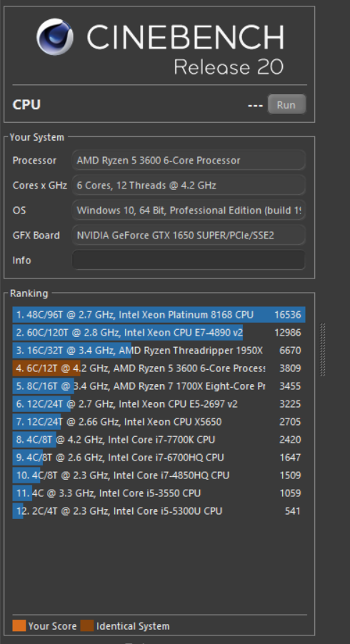Select the Core i7-6700HQ ranking row
The image size is (350, 644).
[159, 458]
